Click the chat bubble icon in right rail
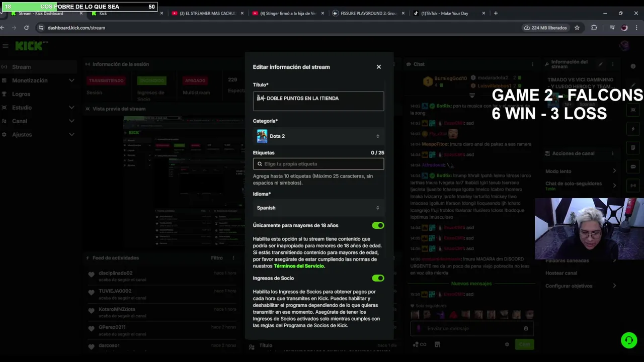Image resolution: width=644 pixels, height=362 pixels. click(633, 166)
